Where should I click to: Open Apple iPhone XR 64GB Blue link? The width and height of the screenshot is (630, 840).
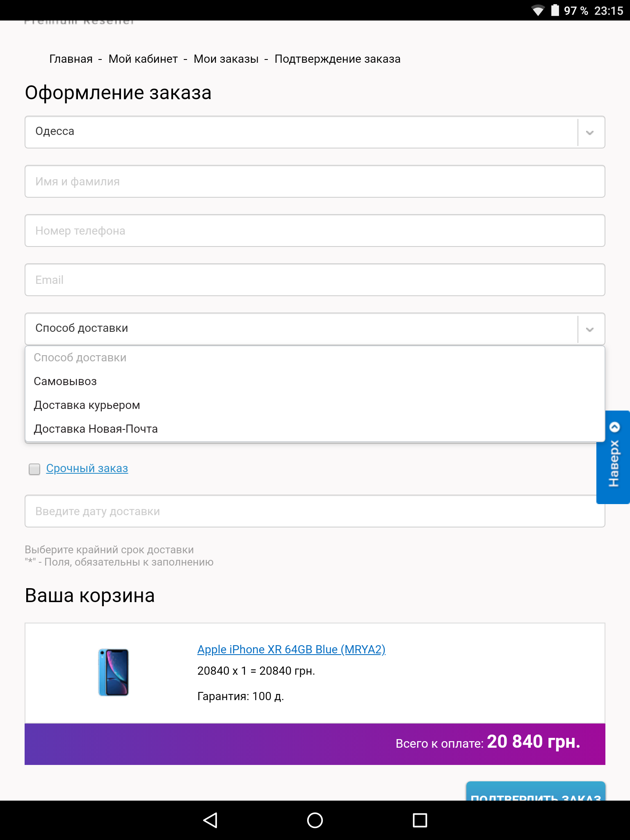(291, 650)
